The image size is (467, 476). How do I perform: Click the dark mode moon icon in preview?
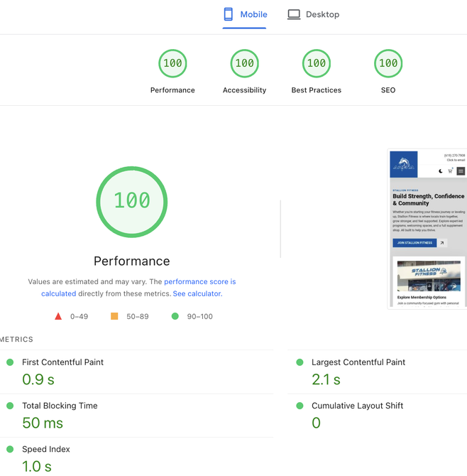pyautogui.click(x=441, y=171)
